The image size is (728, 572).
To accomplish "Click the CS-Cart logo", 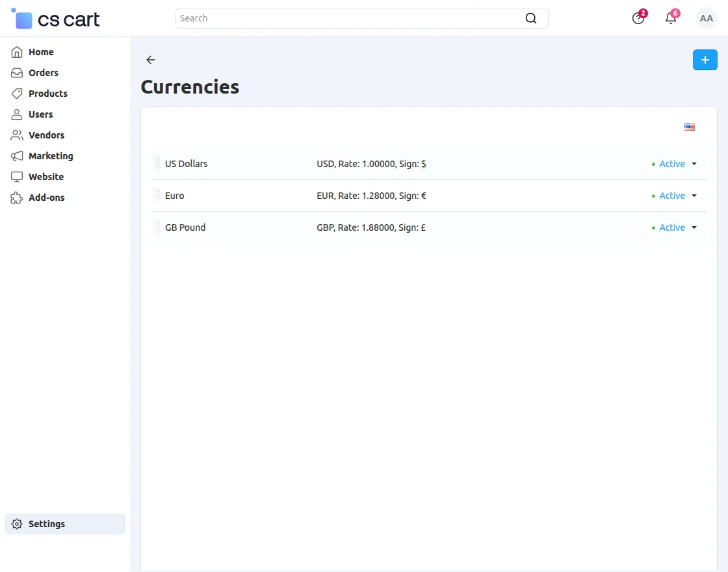I will (x=55, y=19).
